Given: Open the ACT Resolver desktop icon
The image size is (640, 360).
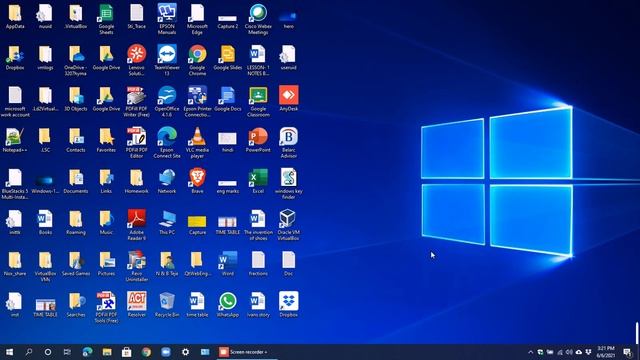Looking at the screenshot, I should click(x=136, y=304).
